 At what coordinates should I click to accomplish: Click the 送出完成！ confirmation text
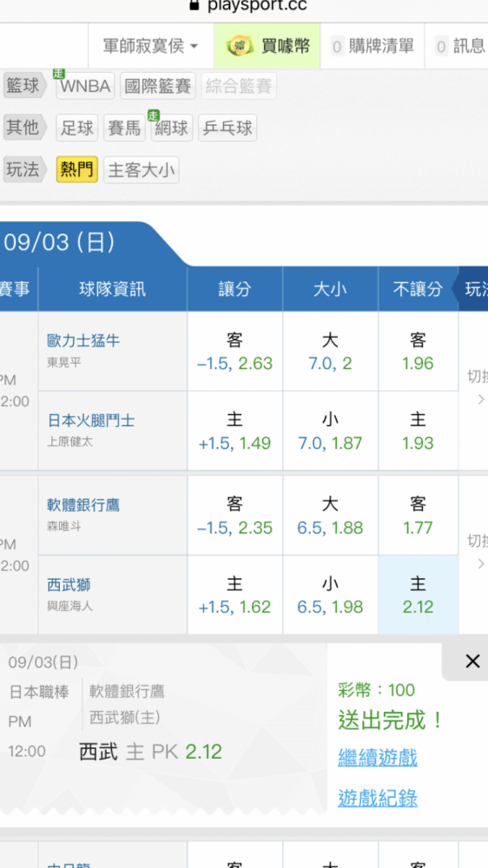391,720
